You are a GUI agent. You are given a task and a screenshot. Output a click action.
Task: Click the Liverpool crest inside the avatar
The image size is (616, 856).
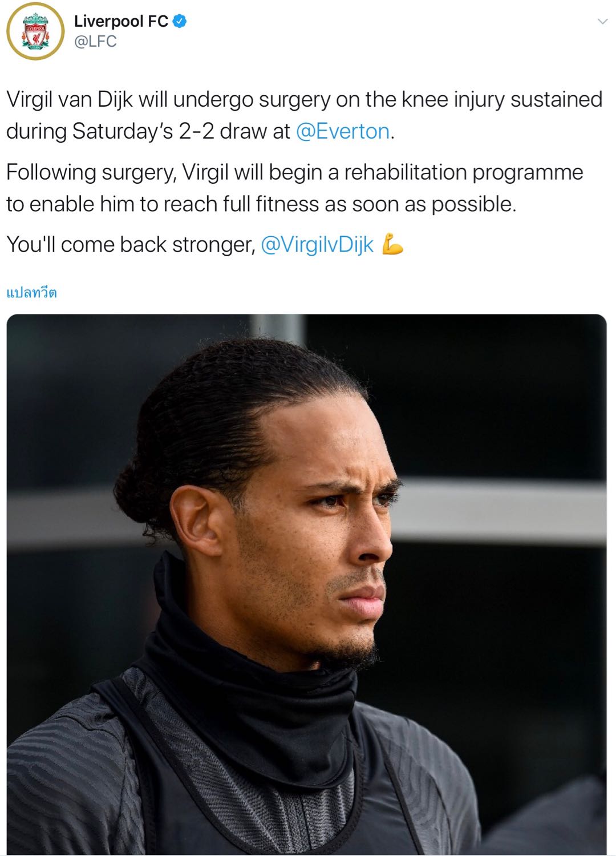pos(35,33)
